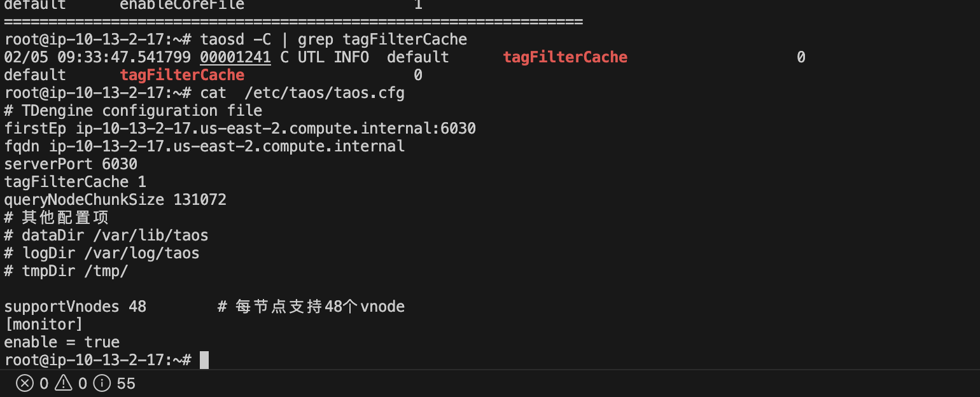Click the commented tmpDir /tmp/ line

click(66, 271)
